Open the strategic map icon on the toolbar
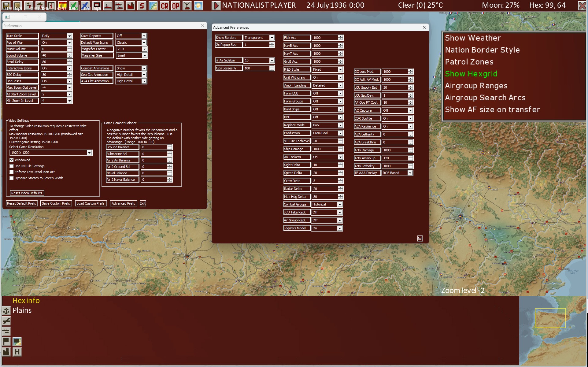 point(153,5)
